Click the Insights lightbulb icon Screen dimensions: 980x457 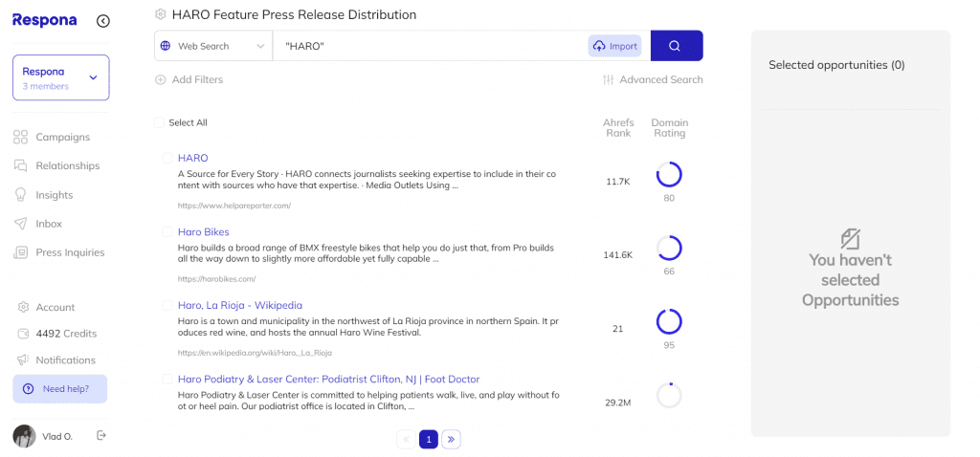coord(20,195)
